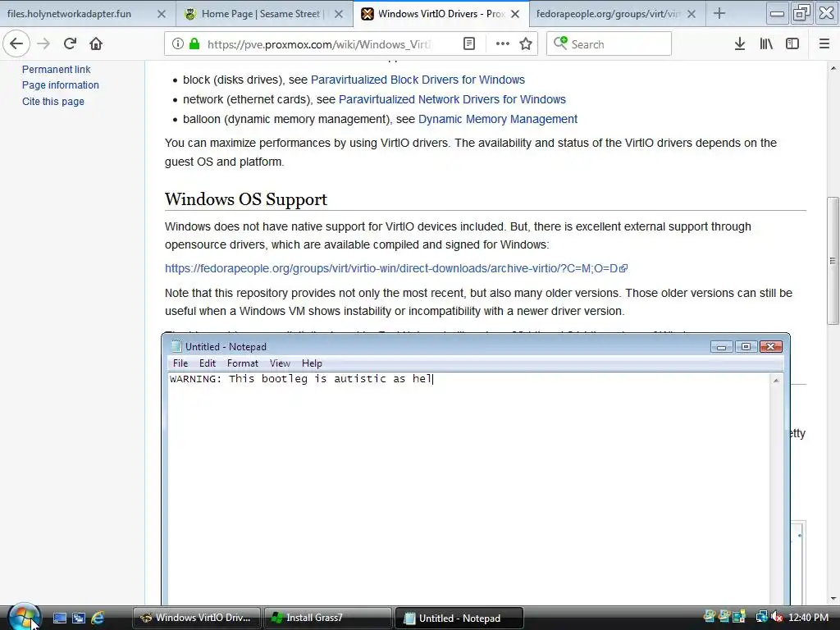Viewport: 840px width, 630px height.
Task: Click the Notepad title bar icon
Action: 176,347
